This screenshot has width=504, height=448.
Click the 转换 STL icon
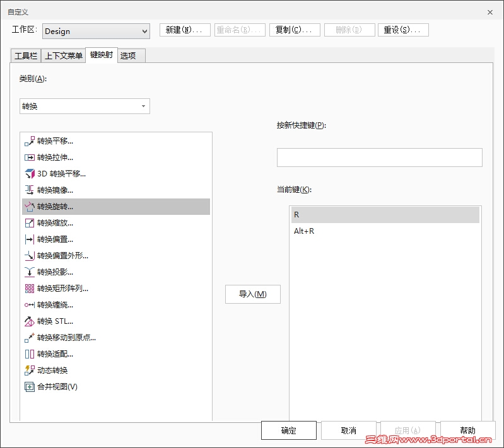[29, 321]
